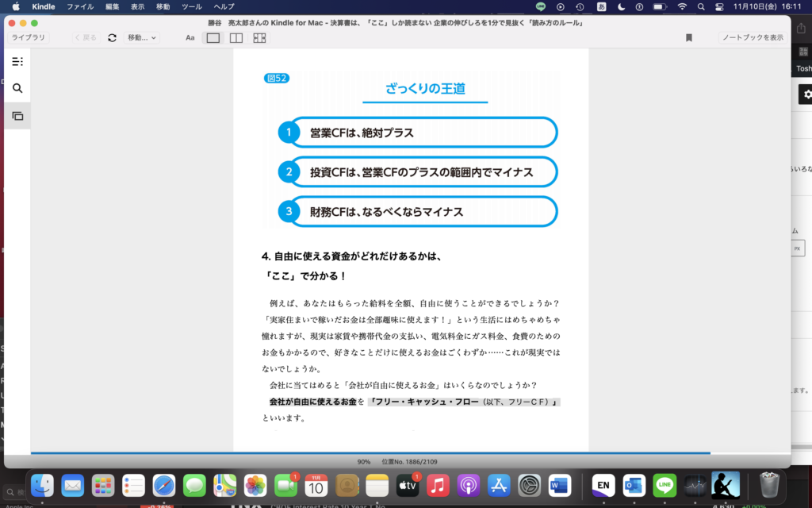Switch to two-page view layout

[x=236, y=37]
